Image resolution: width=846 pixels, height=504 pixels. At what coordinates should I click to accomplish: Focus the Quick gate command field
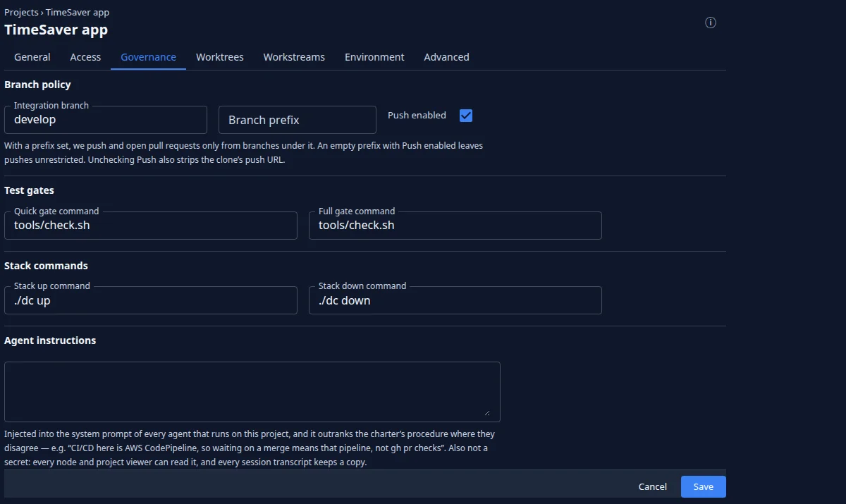[151, 226]
